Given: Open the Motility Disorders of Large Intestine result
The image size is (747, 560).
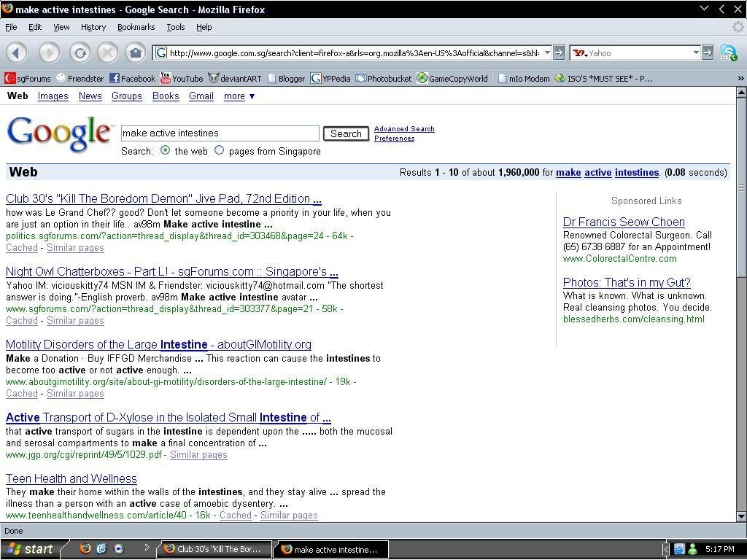Looking at the screenshot, I should click(158, 344).
